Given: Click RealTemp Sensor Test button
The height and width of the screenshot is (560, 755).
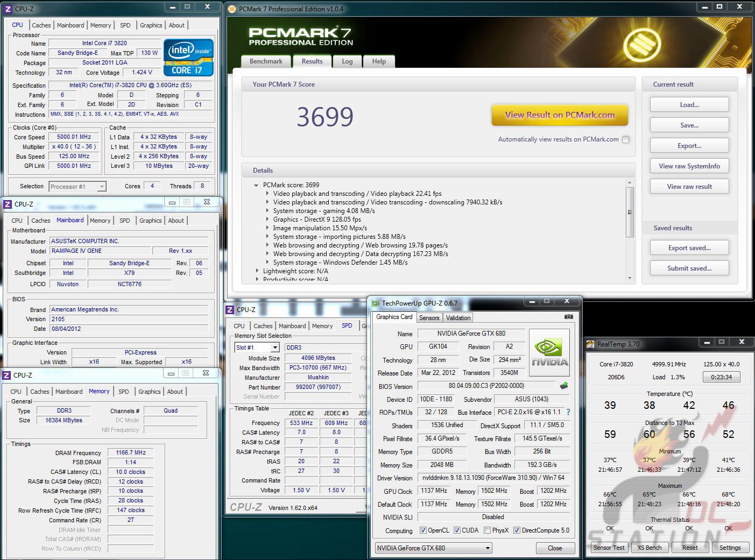Looking at the screenshot, I should coord(609,548).
